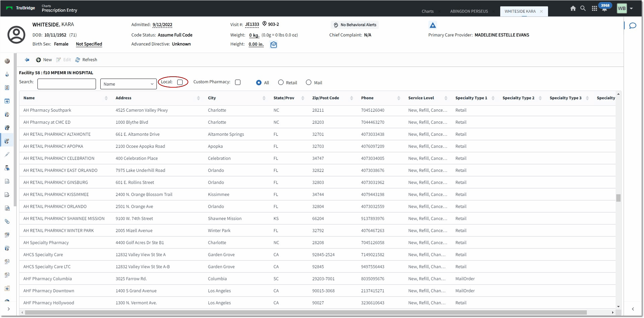Open the admitted date 9/12/2022 link

point(162,25)
